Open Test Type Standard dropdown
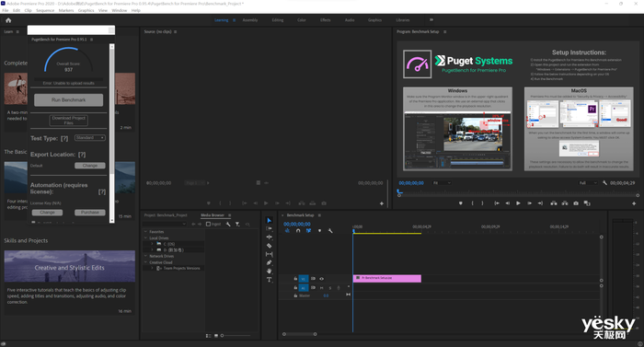 90,138
